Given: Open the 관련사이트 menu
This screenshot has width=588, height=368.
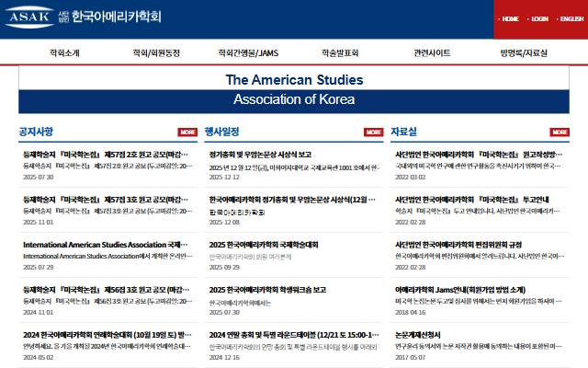Looking at the screenshot, I should [x=432, y=53].
